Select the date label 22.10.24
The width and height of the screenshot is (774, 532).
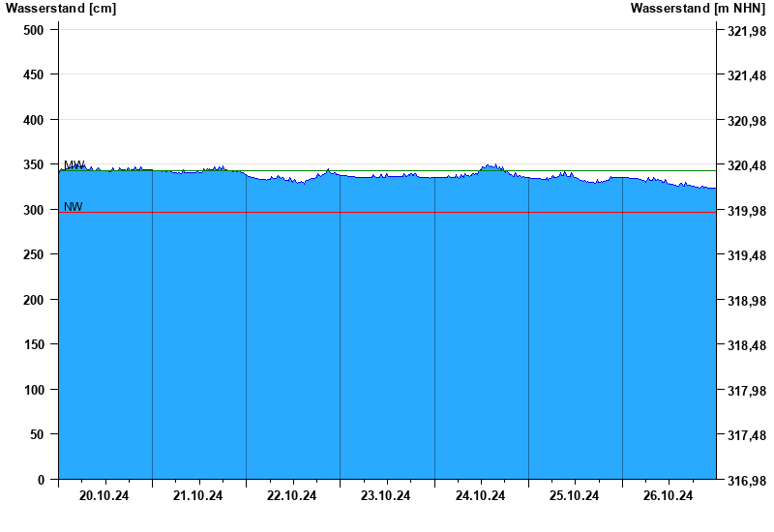[x=292, y=496]
